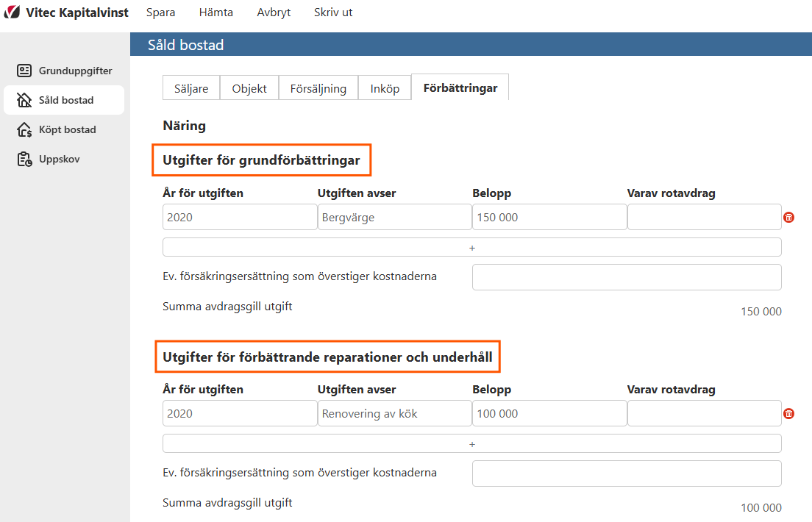
Task: Click Spara in the top menu
Action: [160, 12]
